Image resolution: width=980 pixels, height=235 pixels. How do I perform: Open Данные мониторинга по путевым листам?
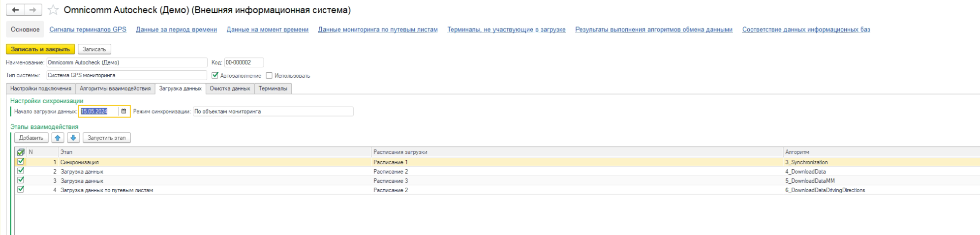pos(378,29)
